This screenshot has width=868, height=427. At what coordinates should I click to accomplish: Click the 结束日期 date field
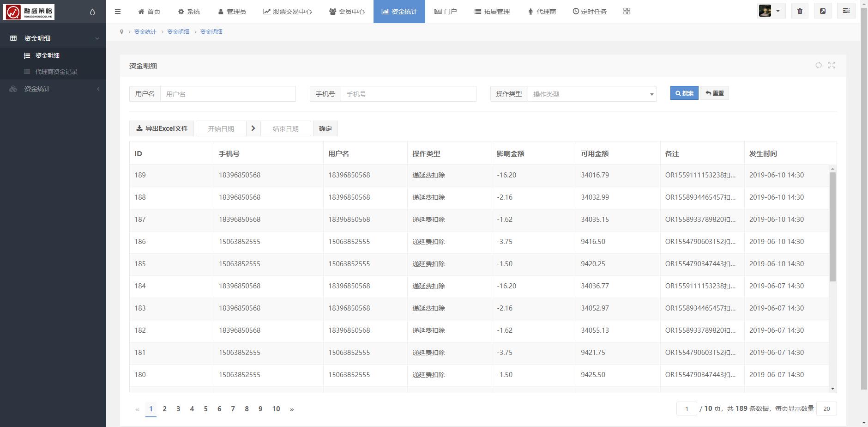pyautogui.click(x=285, y=128)
